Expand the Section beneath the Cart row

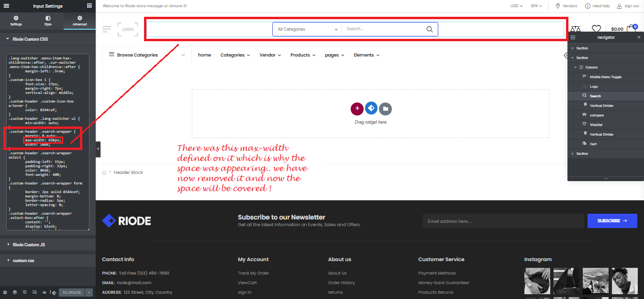coord(573,154)
